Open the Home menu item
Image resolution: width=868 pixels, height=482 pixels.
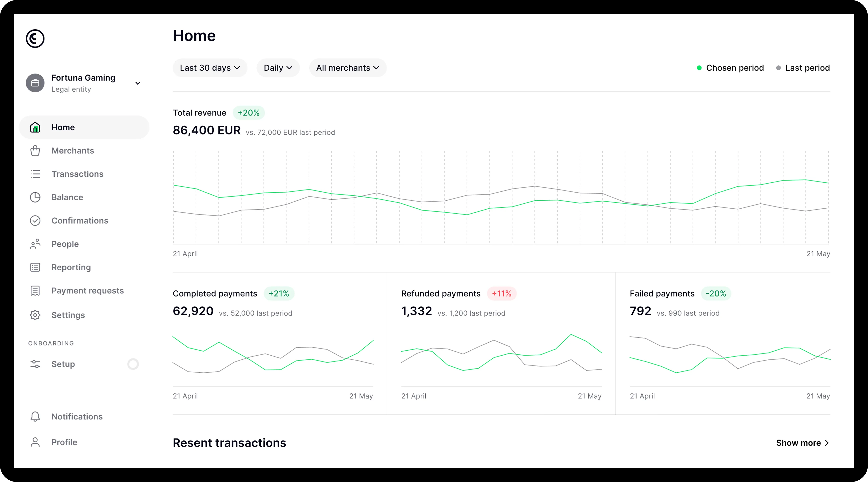pos(84,127)
